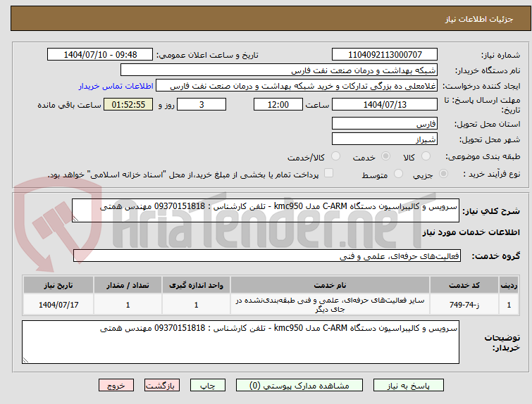
Task: Click the شرح کلی نیاز text area
Action: click(266, 210)
